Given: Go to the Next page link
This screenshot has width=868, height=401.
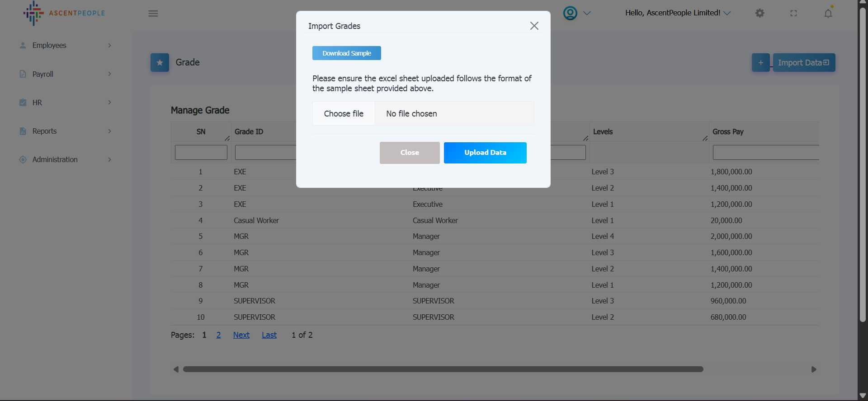Looking at the screenshot, I should tap(241, 335).
